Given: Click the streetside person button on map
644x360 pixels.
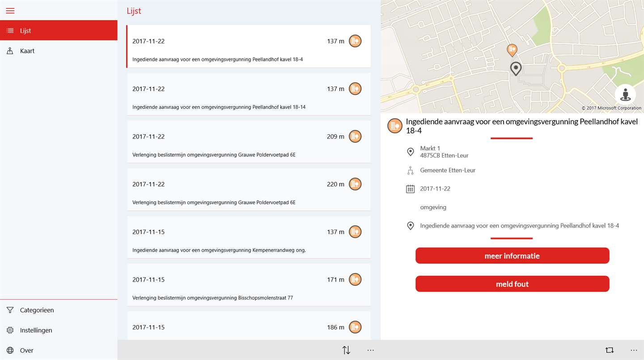Looking at the screenshot, I should (x=625, y=94).
